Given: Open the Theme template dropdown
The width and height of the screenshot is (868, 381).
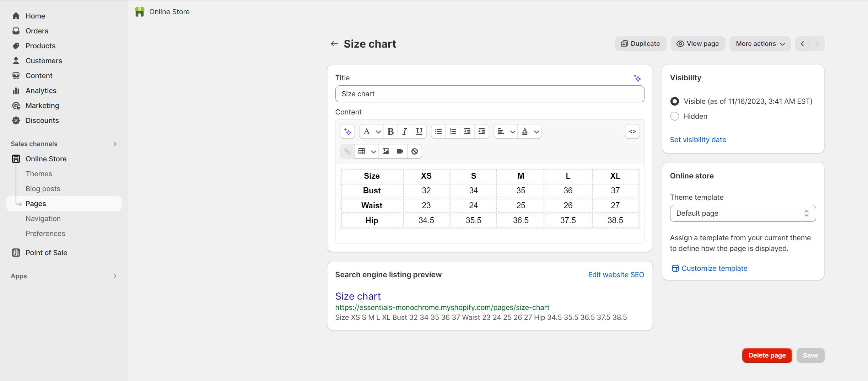Looking at the screenshot, I should click(743, 213).
